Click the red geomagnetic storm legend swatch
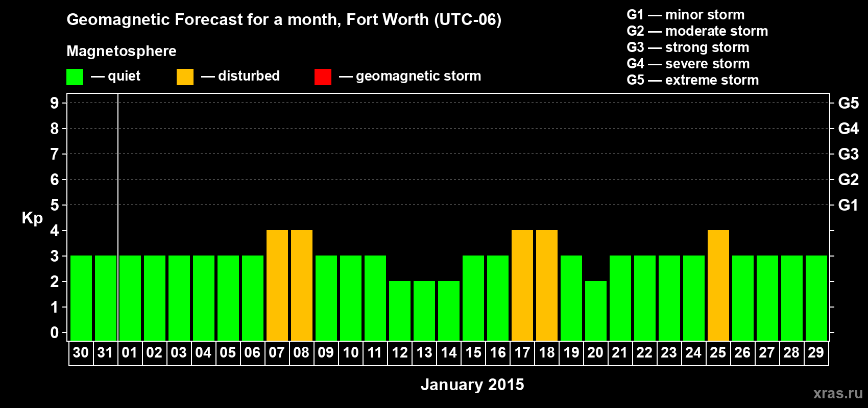 [323, 77]
